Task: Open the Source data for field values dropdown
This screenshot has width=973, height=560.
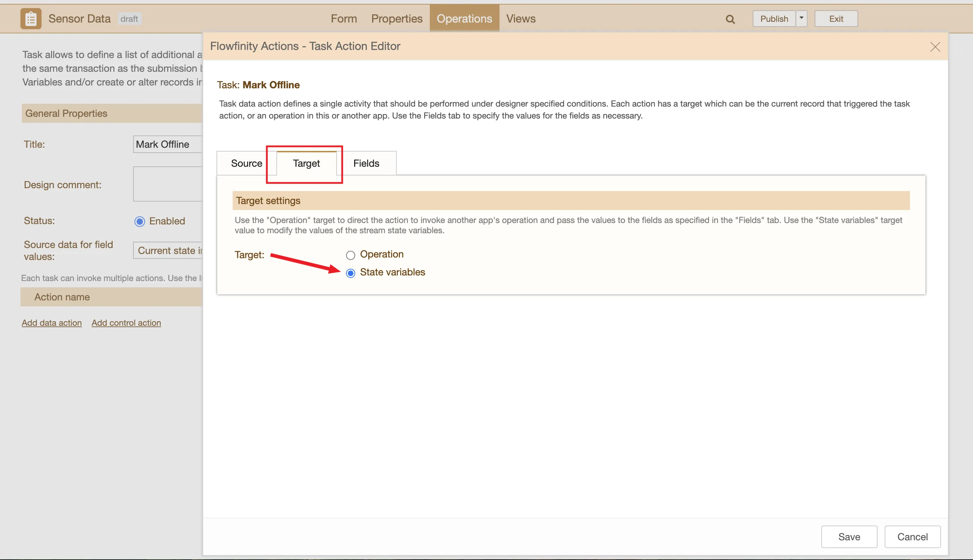Action: (168, 250)
